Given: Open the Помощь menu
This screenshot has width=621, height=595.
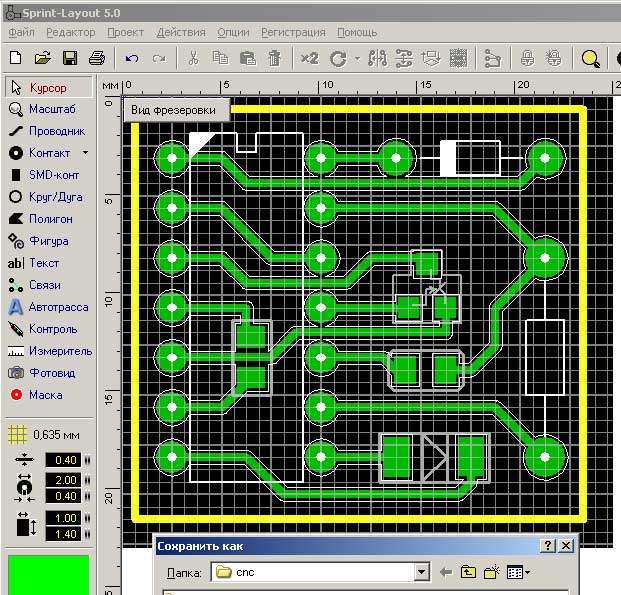Looking at the screenshot, I should [x=357, y=32].
